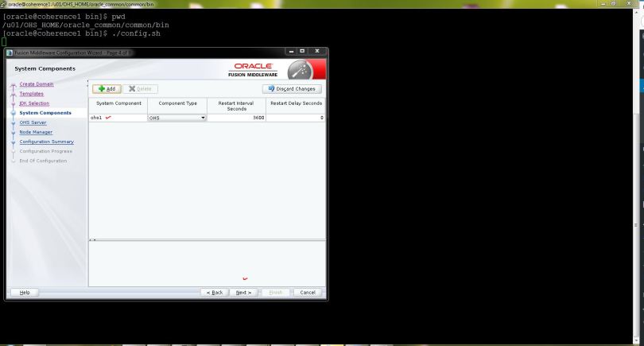Click the Discard Changes button

pyautogui.click(x=292, y=89)
